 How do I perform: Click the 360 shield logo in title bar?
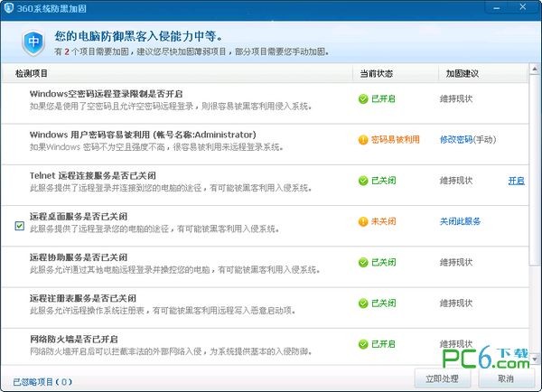[8, 7]
